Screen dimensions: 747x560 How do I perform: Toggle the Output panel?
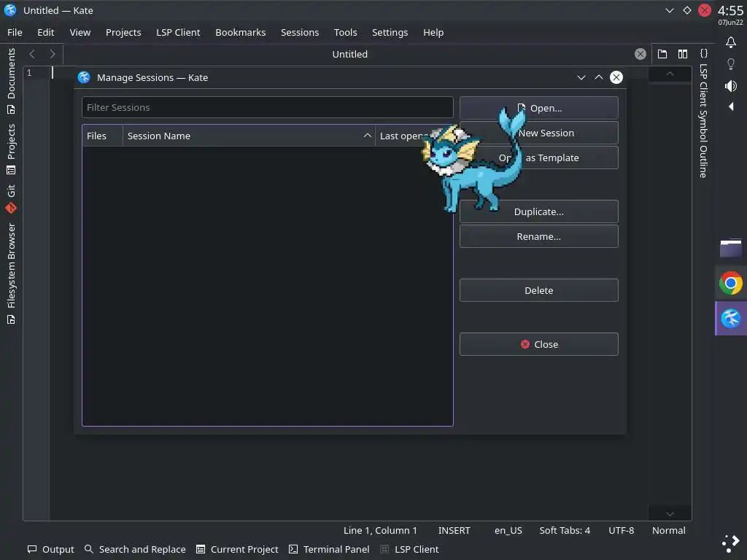[x=51, y=550]
